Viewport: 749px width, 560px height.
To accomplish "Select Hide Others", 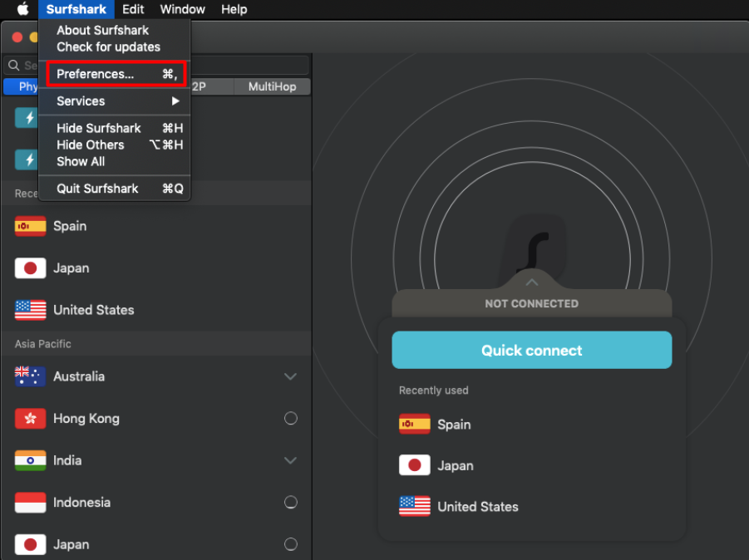I will coord(115,145).
